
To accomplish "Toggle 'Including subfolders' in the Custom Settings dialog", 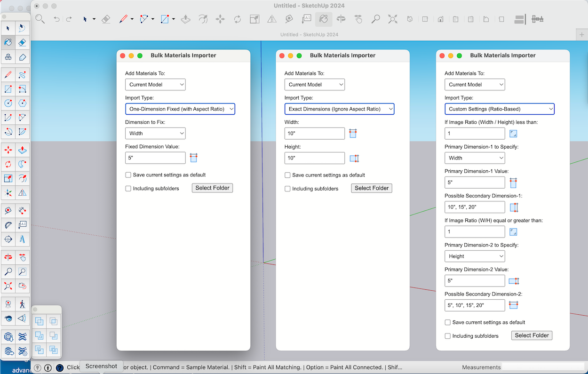I will 448,336.
